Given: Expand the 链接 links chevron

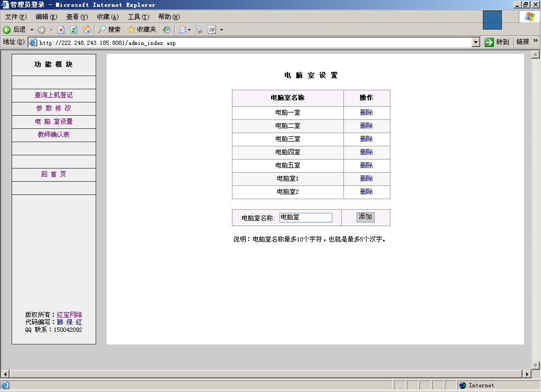Looking at the screenshot, I should tap(535, 41).
